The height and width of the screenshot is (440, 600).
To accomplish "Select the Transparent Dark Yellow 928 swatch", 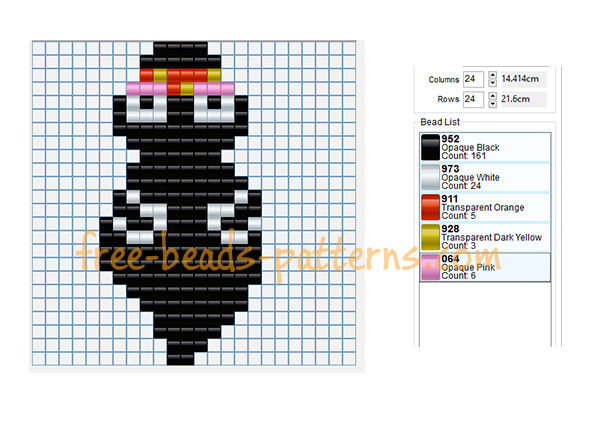I will [430, 237].
